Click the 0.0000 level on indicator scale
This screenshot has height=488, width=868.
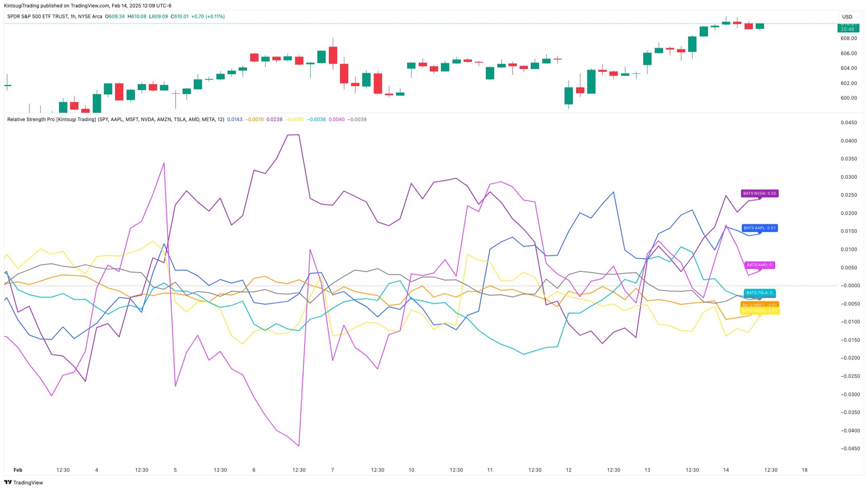(x=850, y=286)
